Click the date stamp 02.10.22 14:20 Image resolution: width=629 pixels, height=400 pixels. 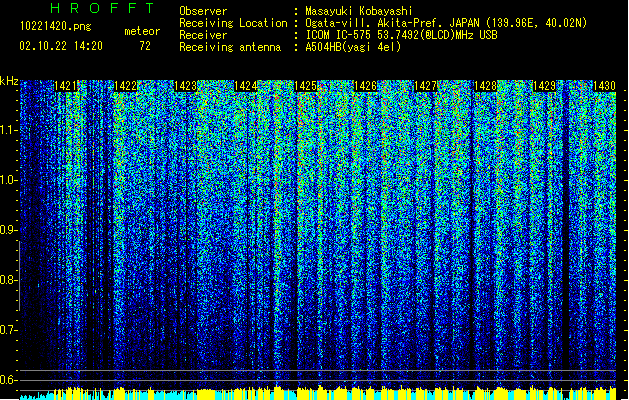pyautogui.click(x=61, y=46)
